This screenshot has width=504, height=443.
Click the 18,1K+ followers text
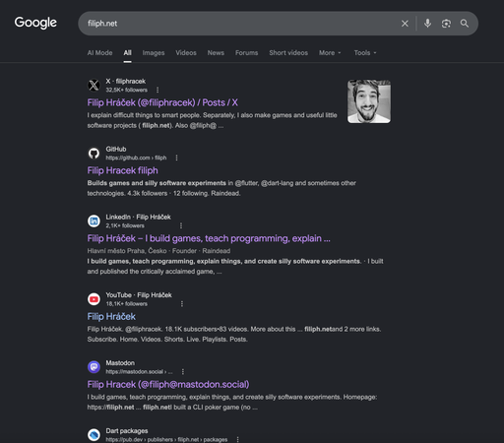click(126, 304)
